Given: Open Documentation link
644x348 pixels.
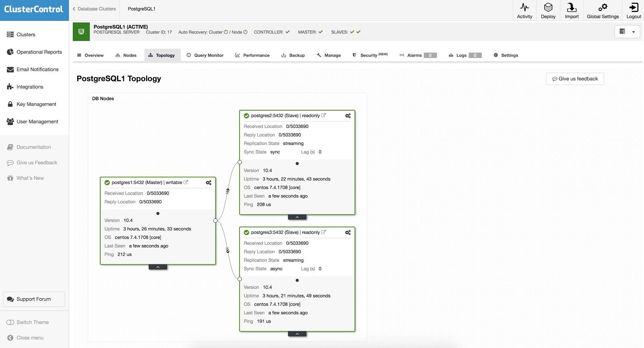Looking at the screenshot, I should 29,147.
